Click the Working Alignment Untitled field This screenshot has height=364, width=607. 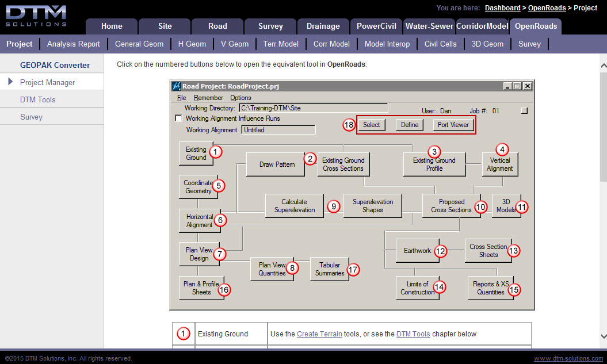point(278,130)
